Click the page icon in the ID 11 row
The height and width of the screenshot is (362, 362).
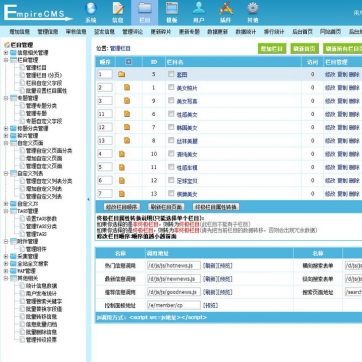click(122, 167)
